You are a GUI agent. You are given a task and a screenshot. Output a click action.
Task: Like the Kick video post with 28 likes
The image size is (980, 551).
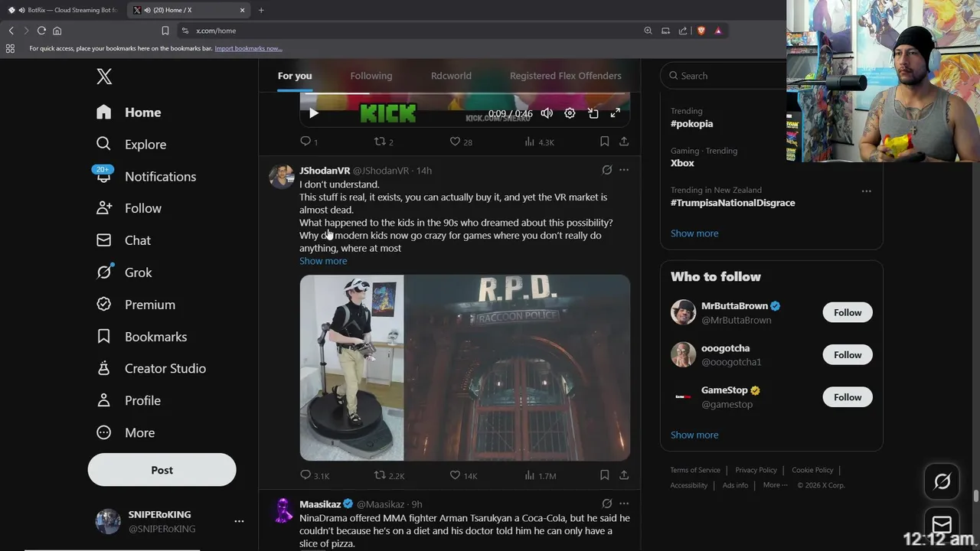[461, 142]
